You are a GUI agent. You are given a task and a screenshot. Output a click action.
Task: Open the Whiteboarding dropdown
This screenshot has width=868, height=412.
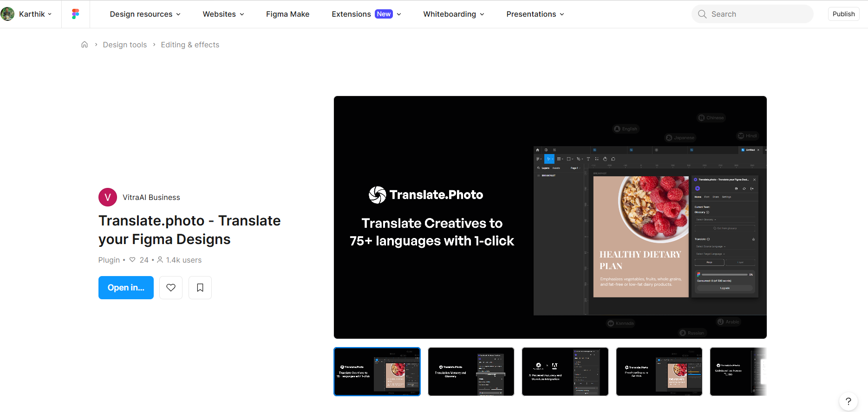[454, 14]
